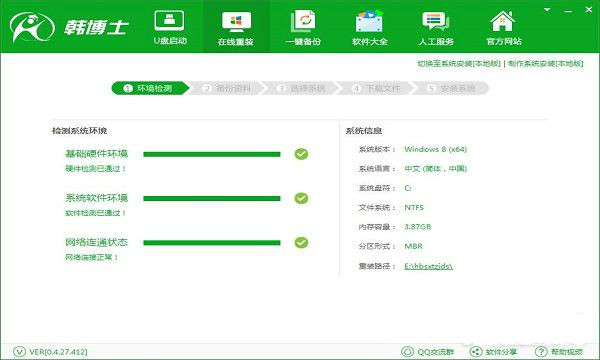The height and width of the screenshot is (360, 600).
Task: Open 软件分享 share icon
Action: click(x=476, y=352)
